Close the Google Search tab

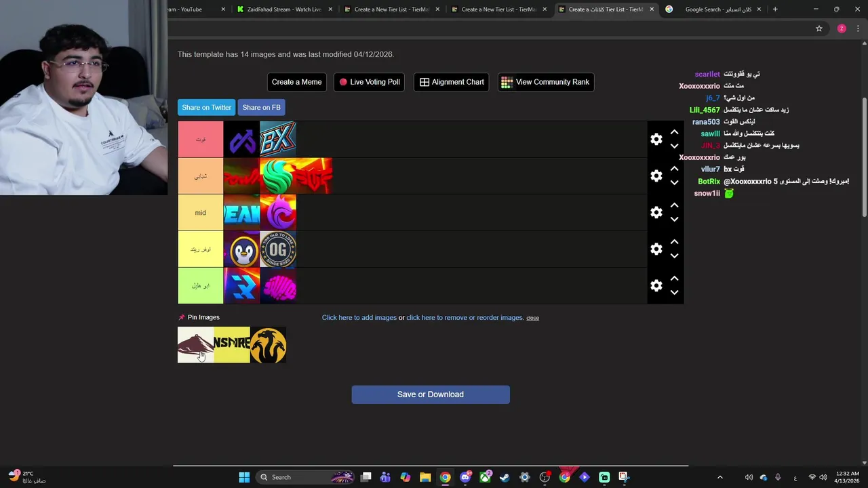tap(759, 9)
